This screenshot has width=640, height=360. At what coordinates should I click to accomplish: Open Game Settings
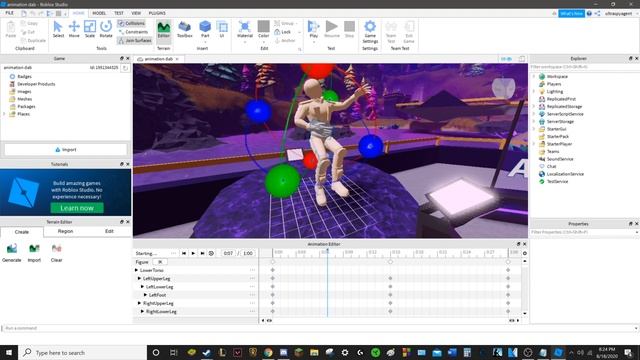[x=370, y=31]
